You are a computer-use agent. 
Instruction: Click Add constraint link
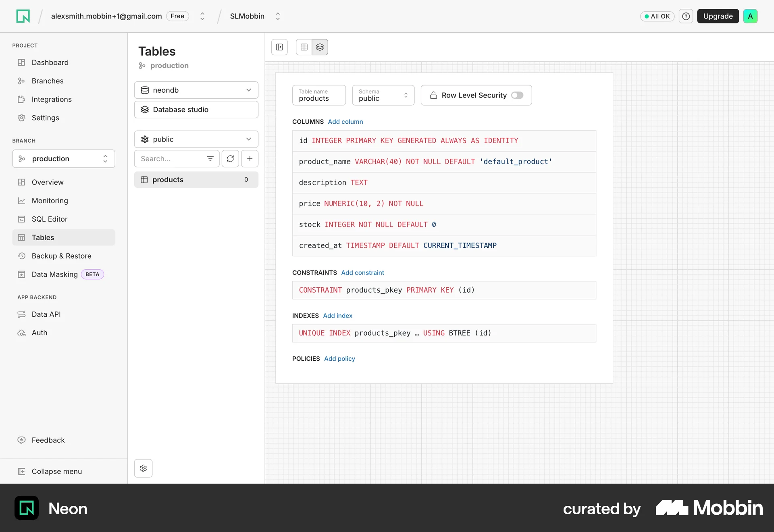coord(362,273)
